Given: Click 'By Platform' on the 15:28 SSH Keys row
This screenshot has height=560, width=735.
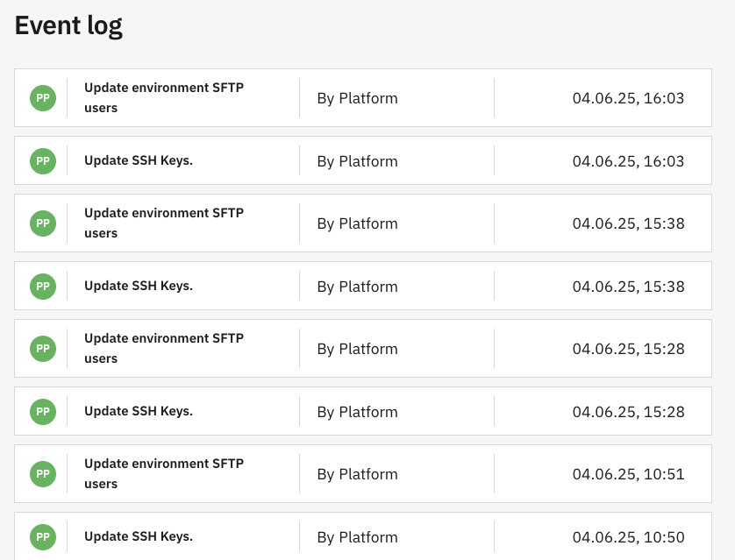Looking at the screenshot, I should tap(357, 412).
